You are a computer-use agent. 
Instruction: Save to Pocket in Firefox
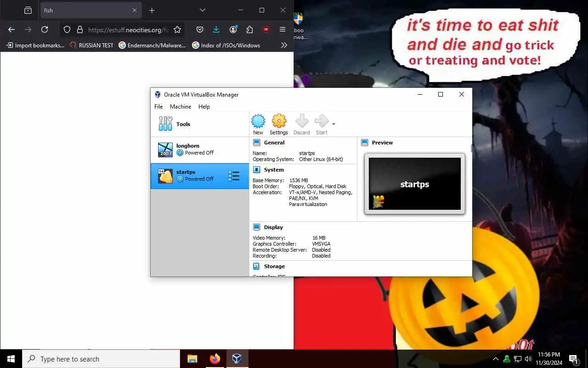pyautogui.click(x=200, y=29)
